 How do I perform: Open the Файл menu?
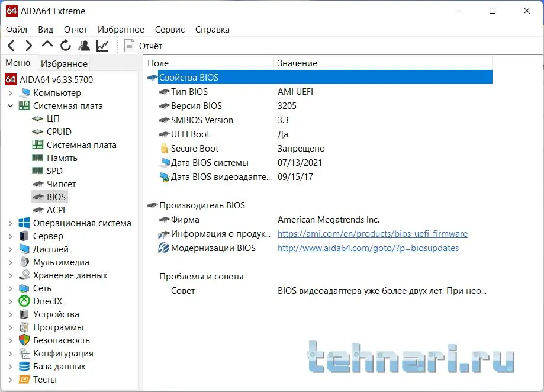tap(17, 30)
